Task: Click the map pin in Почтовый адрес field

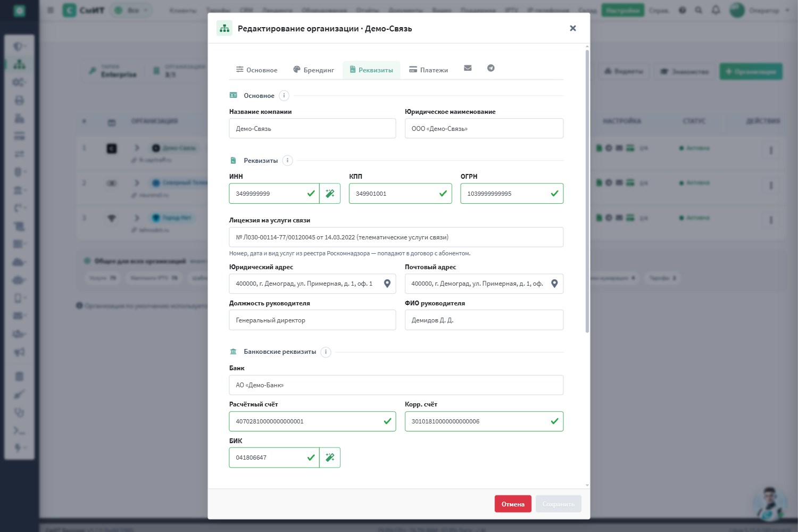Action: tap(554, 284)
